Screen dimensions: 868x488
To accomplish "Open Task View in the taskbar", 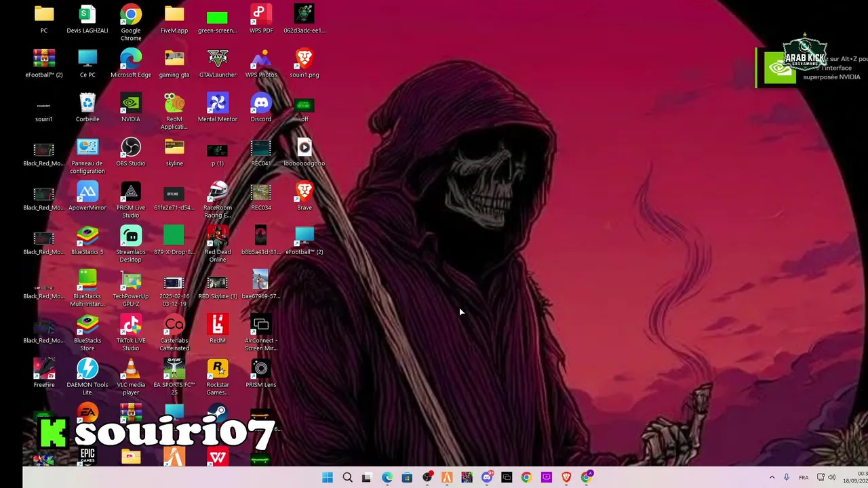I will click(367, 477).
